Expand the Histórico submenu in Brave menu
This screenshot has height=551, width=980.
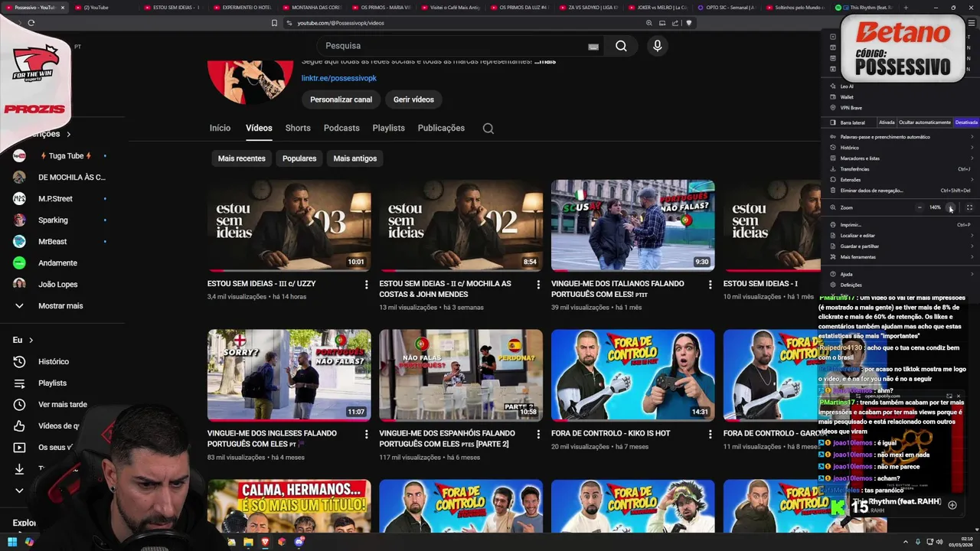901,148
